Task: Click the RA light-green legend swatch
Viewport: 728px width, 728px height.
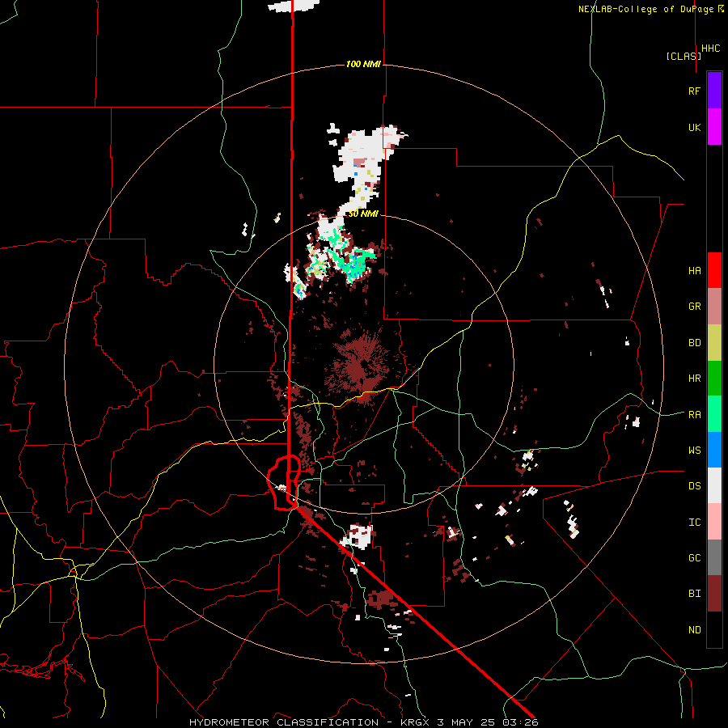Action: (714, 414)
